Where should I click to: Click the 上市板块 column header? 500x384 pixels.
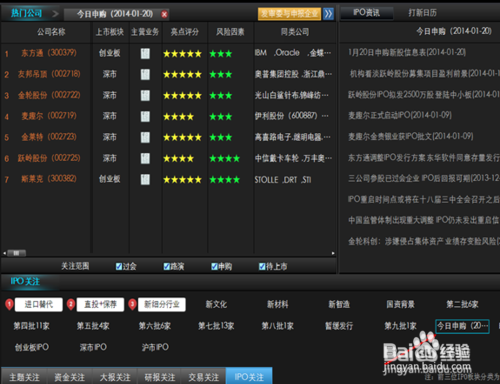(x=110, y=32)
